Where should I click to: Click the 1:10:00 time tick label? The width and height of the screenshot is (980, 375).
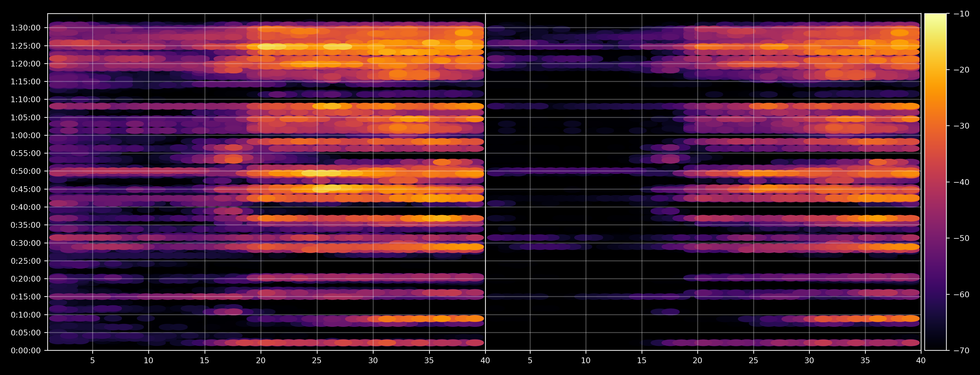(x=26, y=100)
